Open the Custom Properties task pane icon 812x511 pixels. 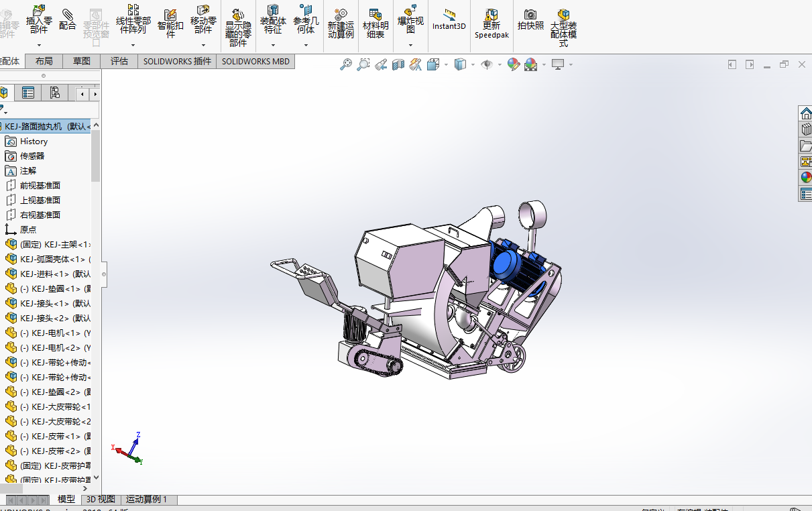pyautogui.click(x=806, y=194)
